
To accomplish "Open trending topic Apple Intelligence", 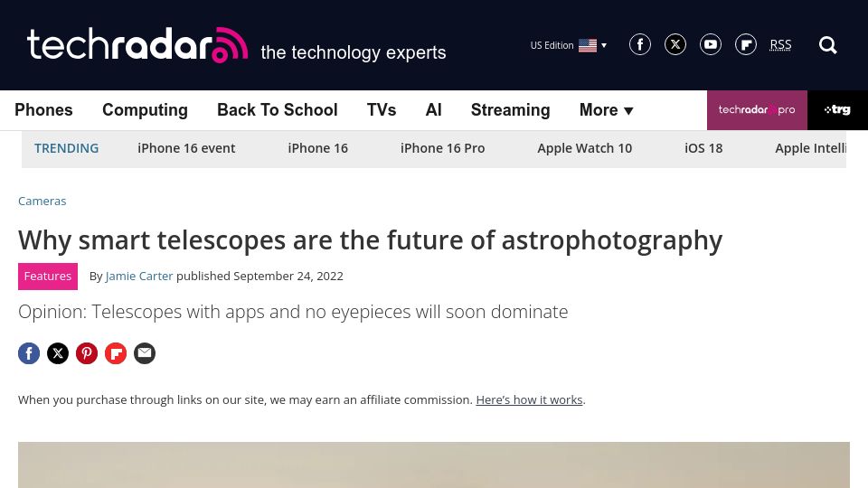I will [x=810, y=148].
